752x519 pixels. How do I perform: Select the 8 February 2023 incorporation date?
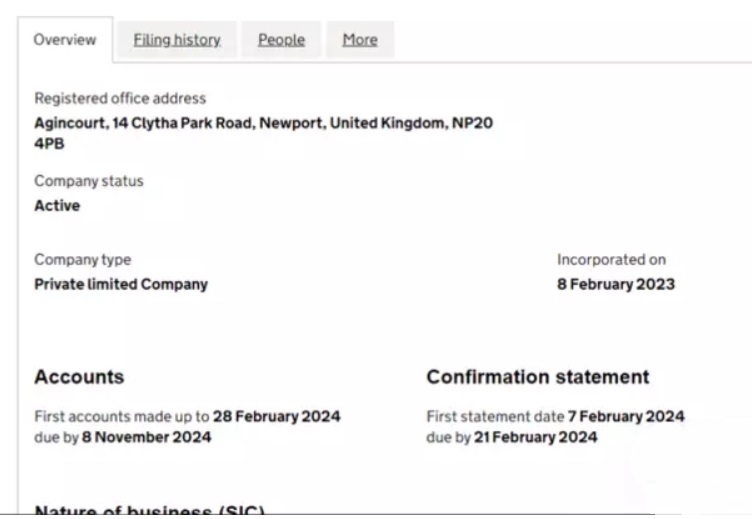point(615,284)
